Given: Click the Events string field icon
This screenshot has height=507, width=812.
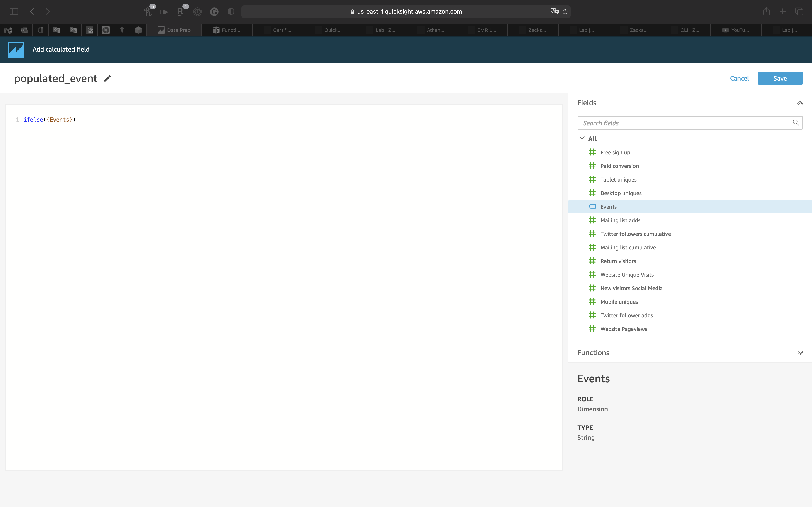Looking at the screenshot, I should pos(592,207).
